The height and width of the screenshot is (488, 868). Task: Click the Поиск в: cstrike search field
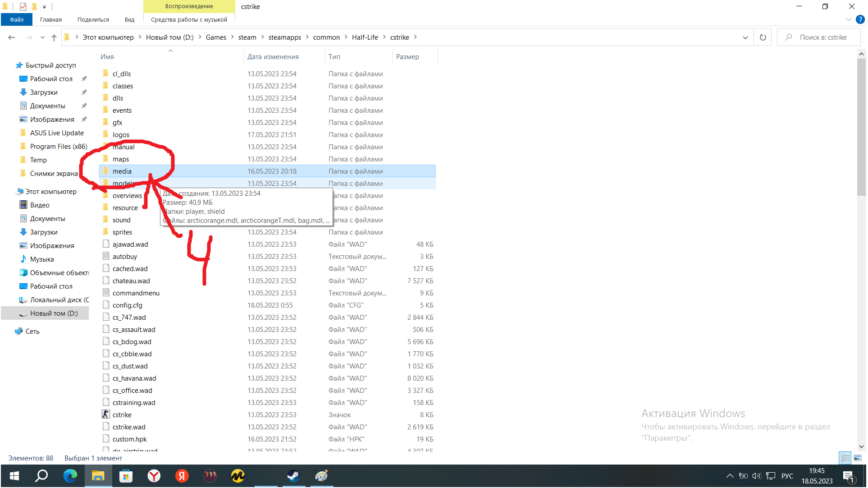pyautogui.click(x=824, y=37)
